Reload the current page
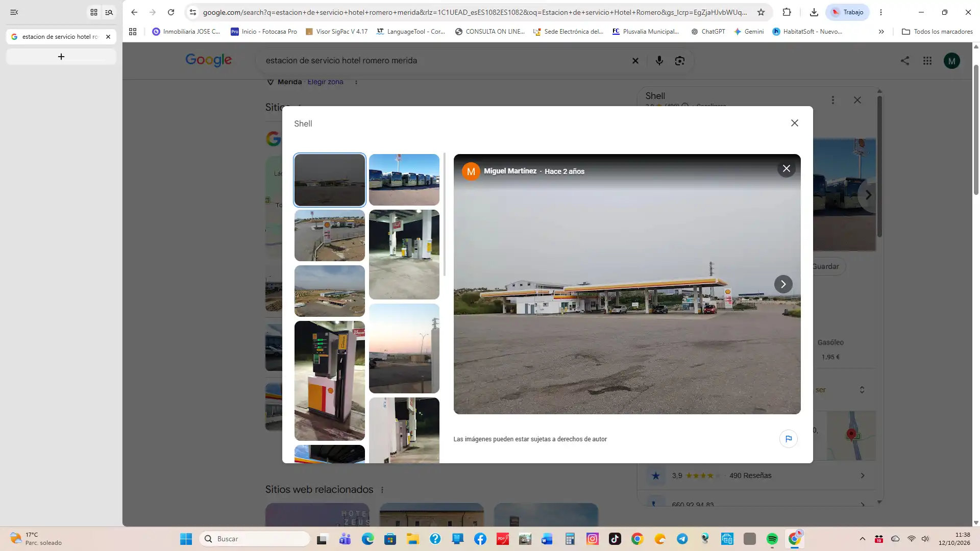This screenshot has height=551, width=980. pyautogui.click(x=171, y=12)
